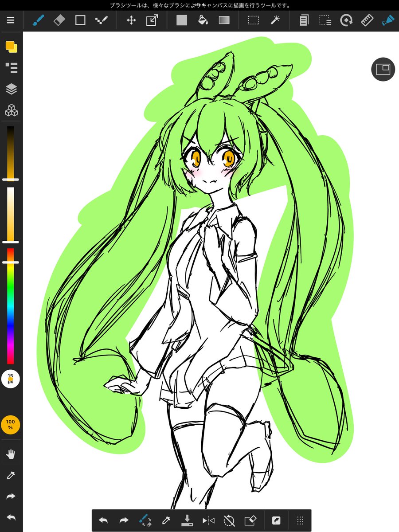Select the Brush tool

tap(39, 20)
